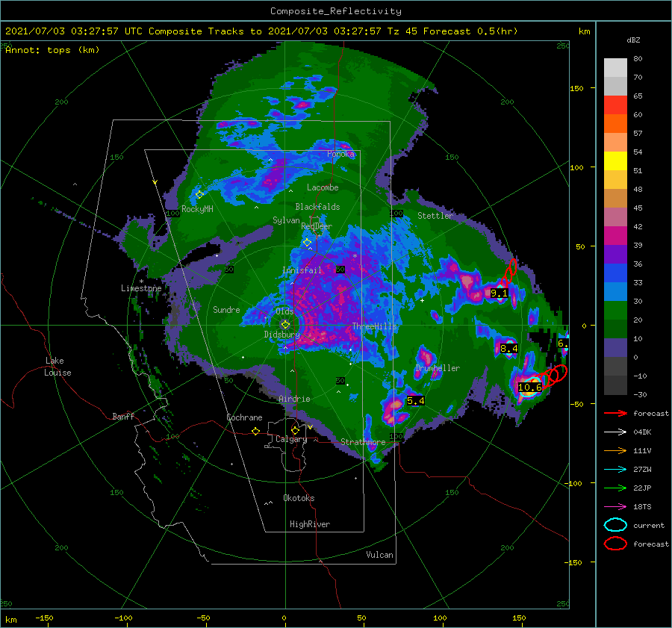Click yellow radar-site diamond between Olds and Didsbury
Image resolution: width=672 pixels, height=628 pixels.
coord(285,325)
